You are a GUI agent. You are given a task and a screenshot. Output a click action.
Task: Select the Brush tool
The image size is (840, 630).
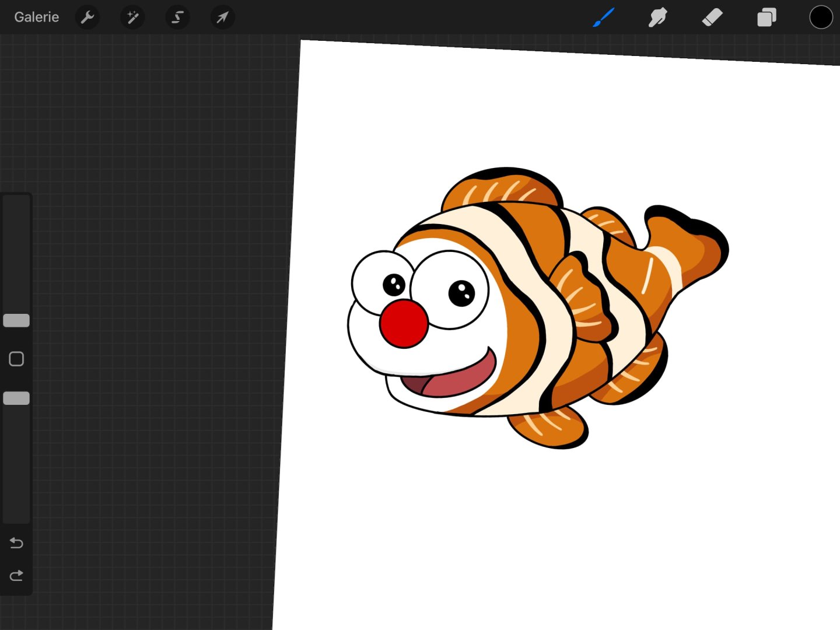[604, 17]
